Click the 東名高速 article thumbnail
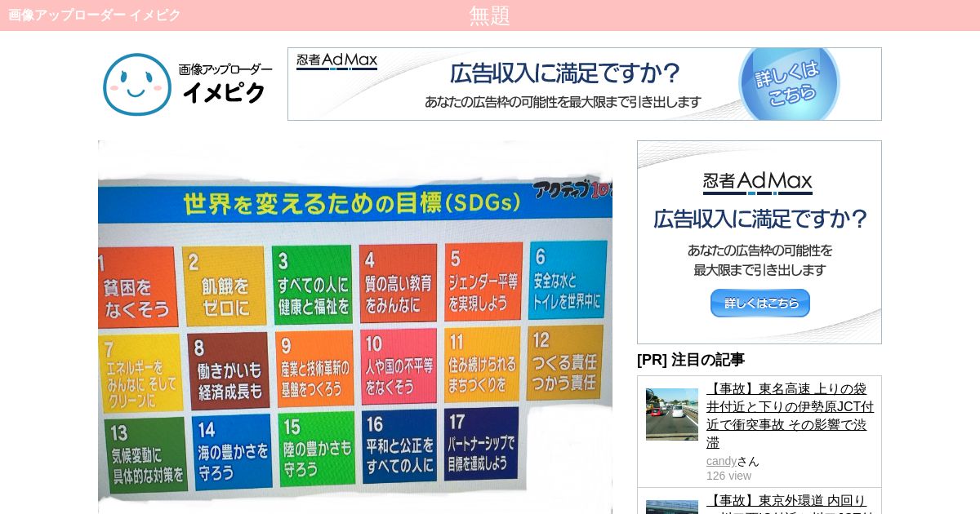 672,414
